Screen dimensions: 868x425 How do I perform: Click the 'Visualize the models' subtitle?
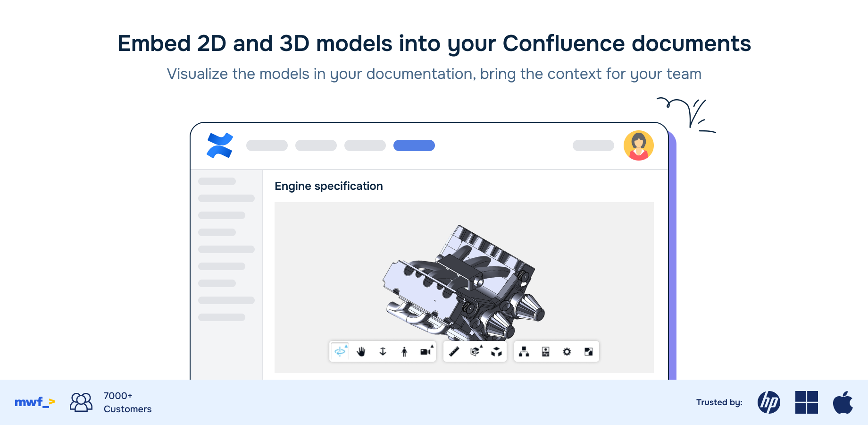click(x=434, y=74)
